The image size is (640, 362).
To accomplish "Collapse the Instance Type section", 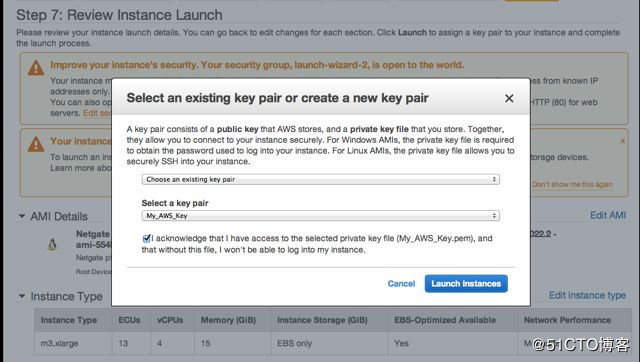I will pos(22,296).
